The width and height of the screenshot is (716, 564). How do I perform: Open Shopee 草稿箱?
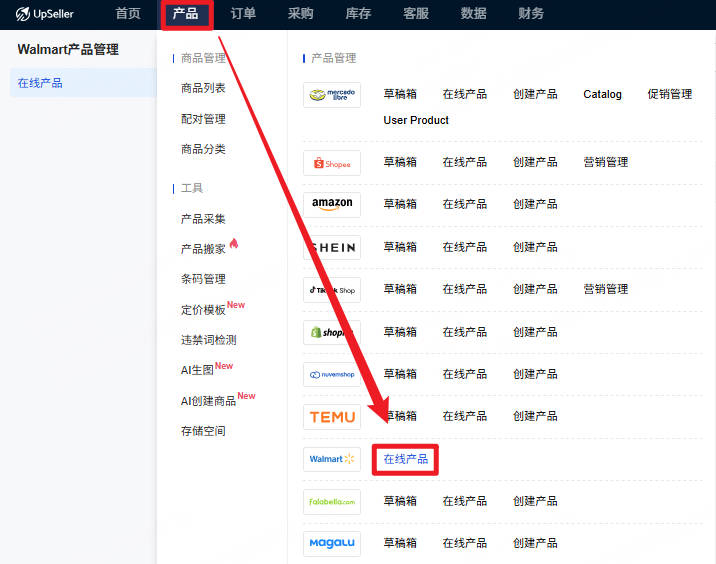[x=400, y=163]
